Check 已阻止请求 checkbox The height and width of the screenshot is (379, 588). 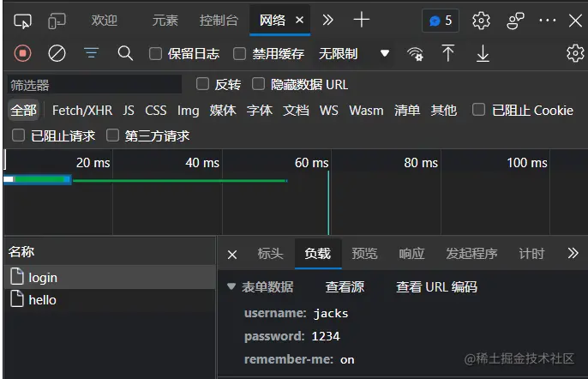pyautogui.click(x=18, y=135)
